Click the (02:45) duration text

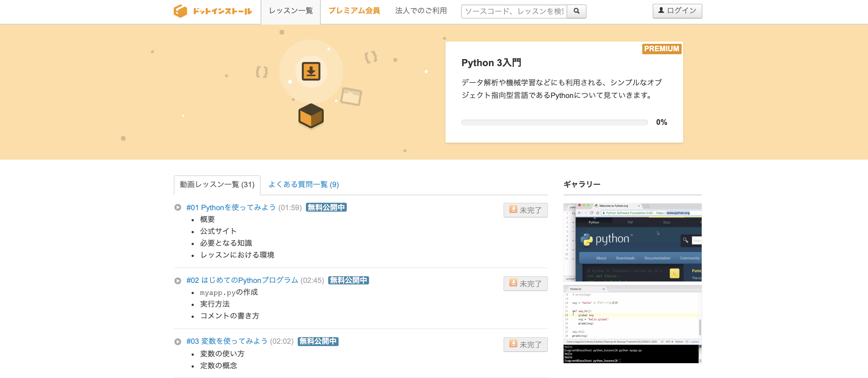[x=312, y=280]
